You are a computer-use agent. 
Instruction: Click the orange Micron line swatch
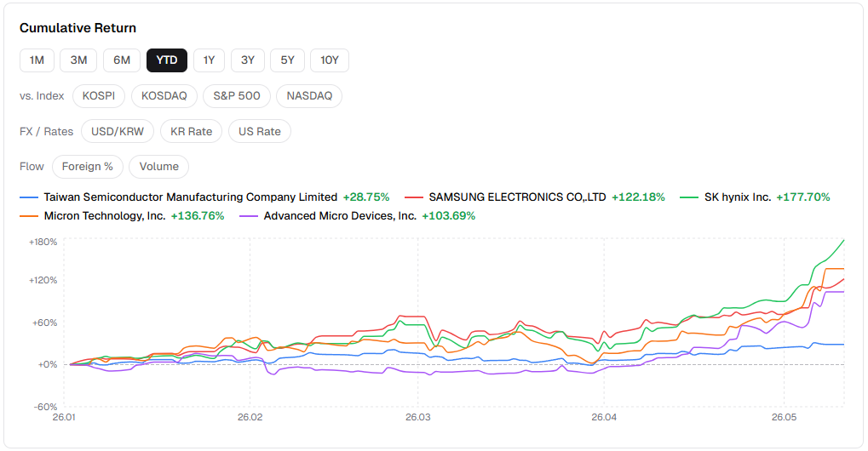(x=29, y=216)
